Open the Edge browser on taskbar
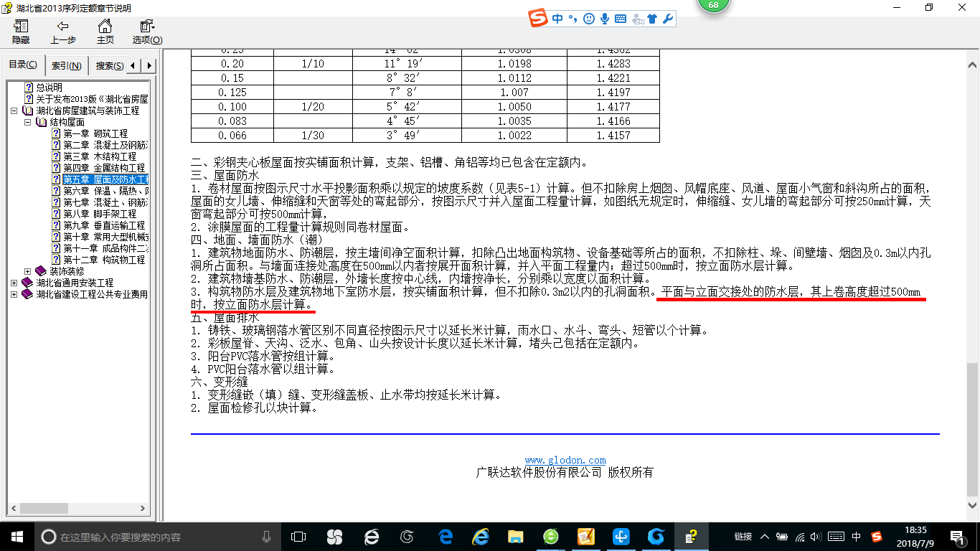 point(445,537)
